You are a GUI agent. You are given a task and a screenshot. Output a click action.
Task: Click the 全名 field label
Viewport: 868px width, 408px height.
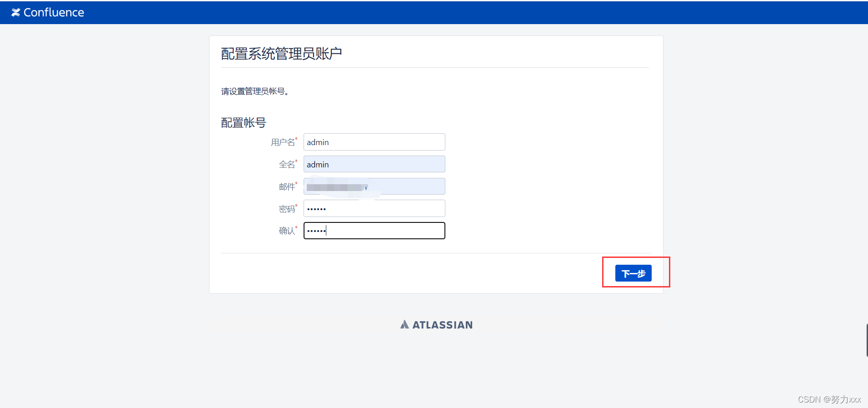click(287, 165)
